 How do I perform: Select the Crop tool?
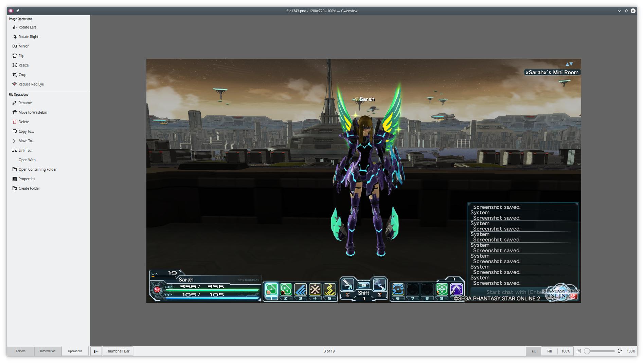22,75
